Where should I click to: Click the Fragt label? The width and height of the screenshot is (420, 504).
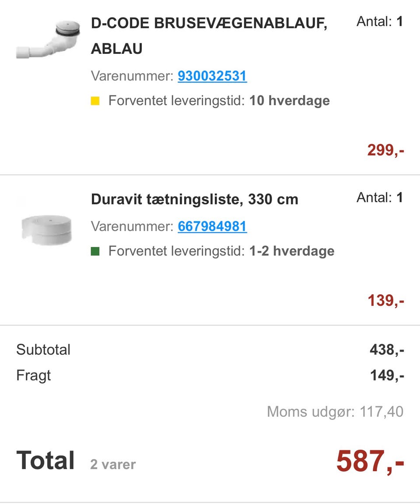point(33,375)
